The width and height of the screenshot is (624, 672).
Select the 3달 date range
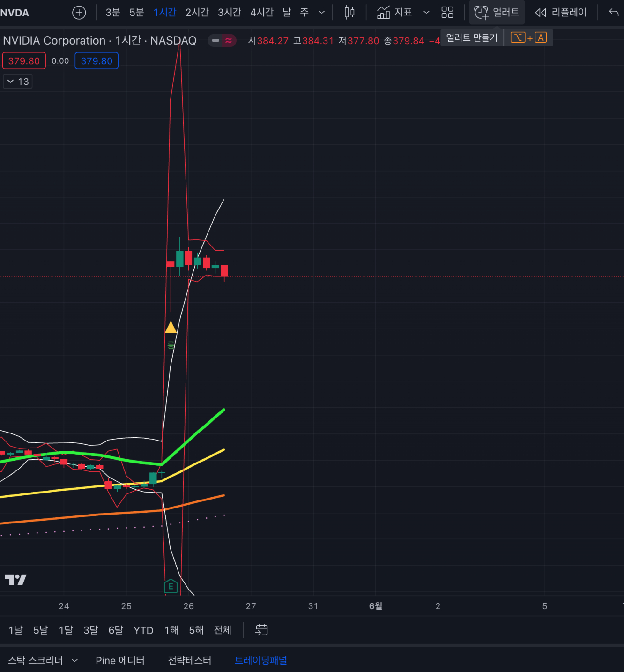point(90,630)
